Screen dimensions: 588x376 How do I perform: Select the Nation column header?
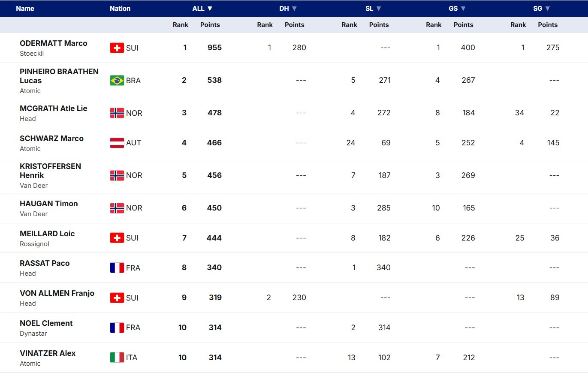tap(120, 9)
